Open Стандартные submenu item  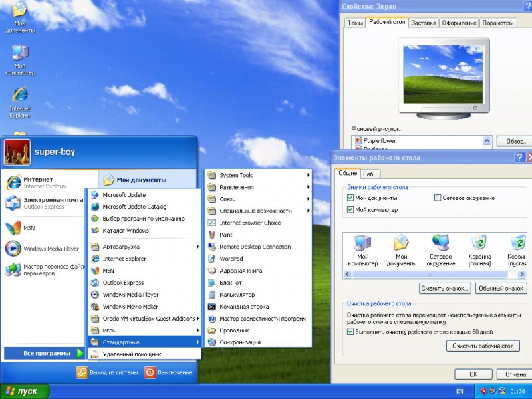(144, 342)
